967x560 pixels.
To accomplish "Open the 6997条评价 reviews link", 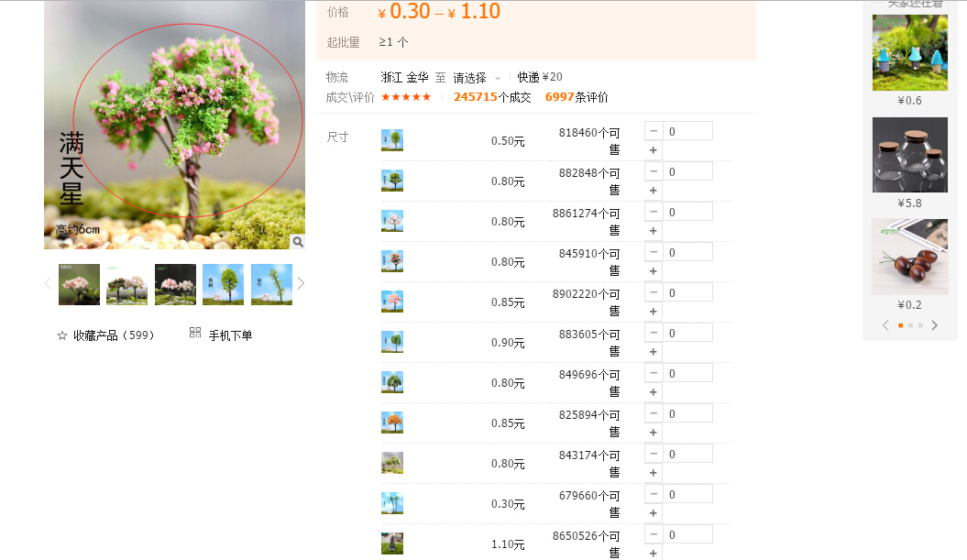I will coord(577,97).
